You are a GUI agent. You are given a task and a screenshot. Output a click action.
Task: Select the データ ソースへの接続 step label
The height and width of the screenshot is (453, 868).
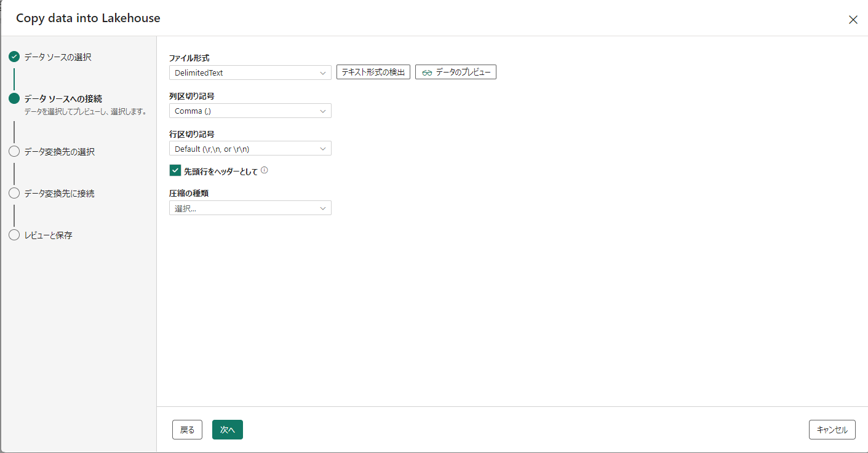click(x=63, y=98)
